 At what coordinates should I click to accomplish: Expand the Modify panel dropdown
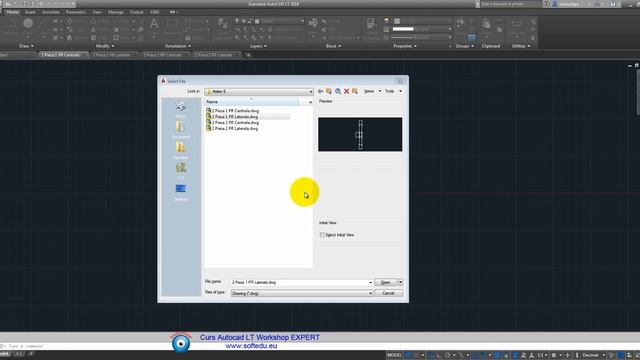pyautogui.click(x=105, y=46)
